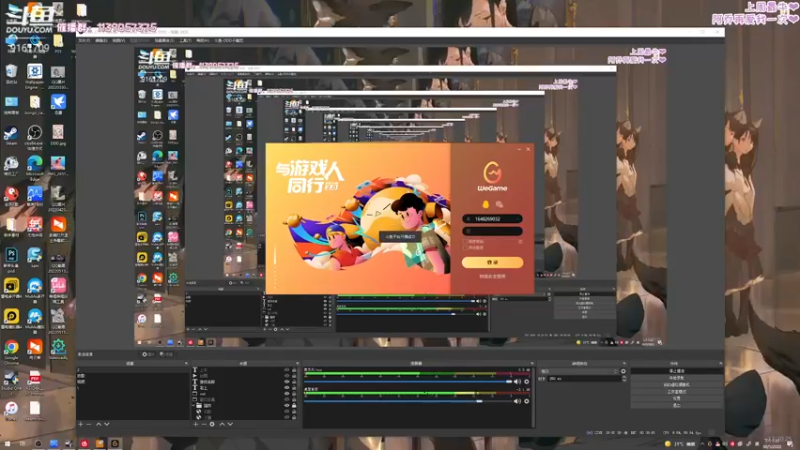Open the Studio One desktop shortcut
This screenshot has height=450, width=800.
11,381
